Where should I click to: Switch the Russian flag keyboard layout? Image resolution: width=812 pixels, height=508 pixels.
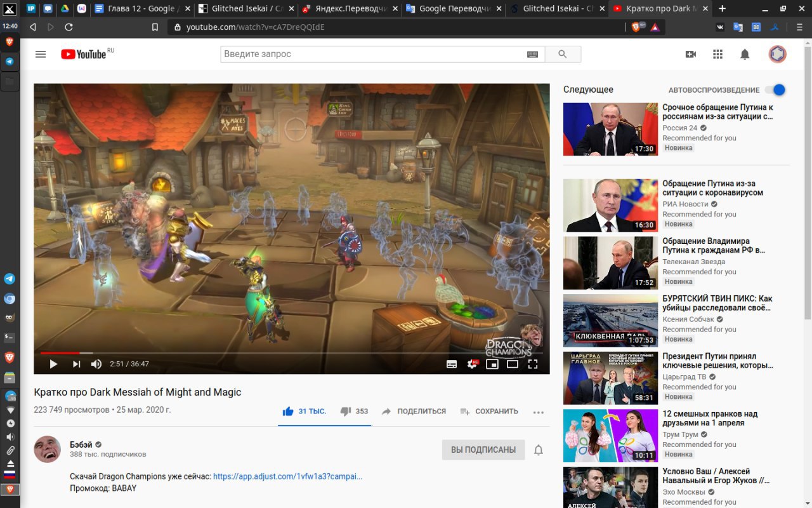point(10,475)
